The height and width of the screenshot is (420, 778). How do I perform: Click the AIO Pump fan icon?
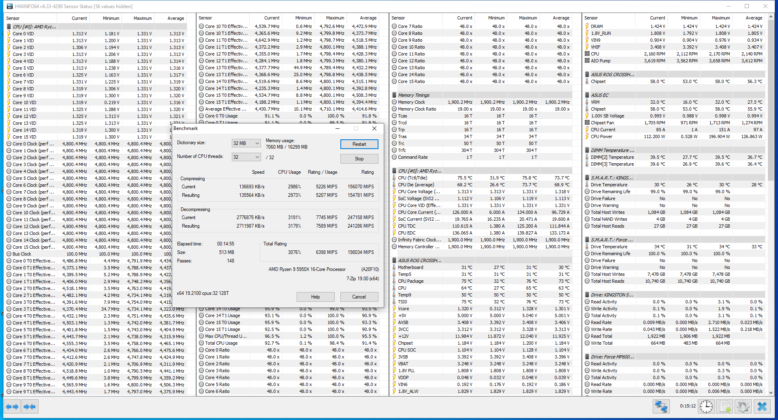point(587,61)
